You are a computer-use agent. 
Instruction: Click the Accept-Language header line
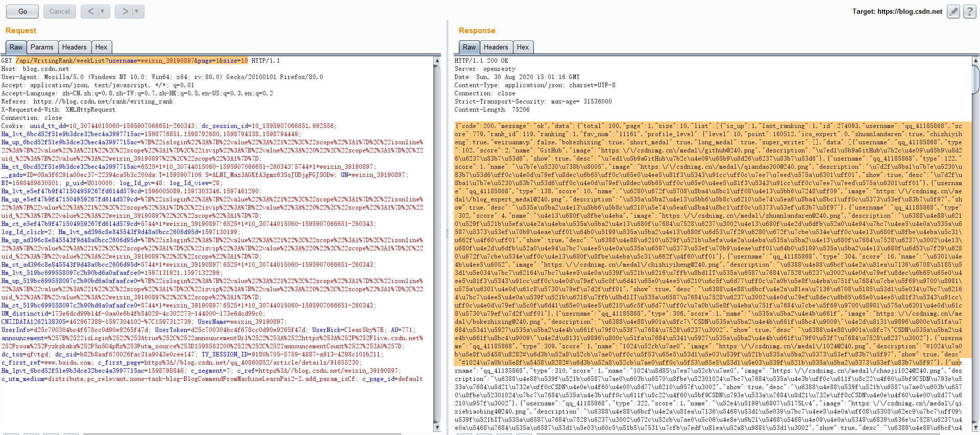pyautogui.click(x=137, y=93)
